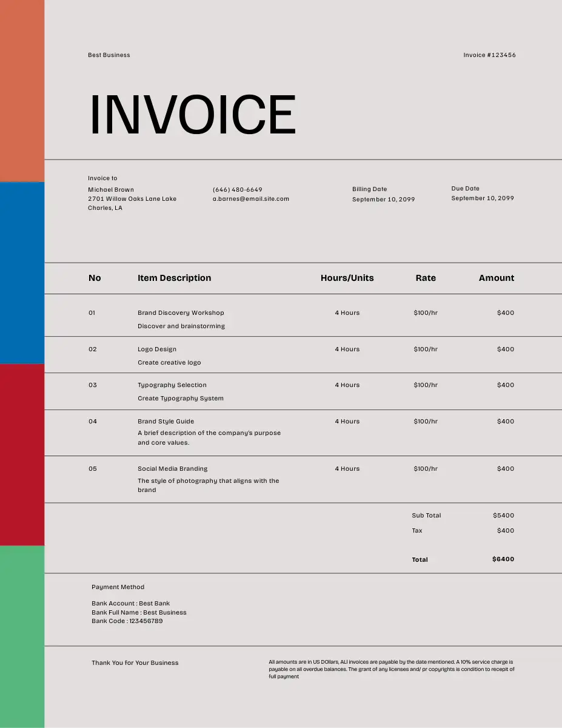Select the Bank Code : 123456789 line
The height and width of the screenshot is (728, 562).
(127, 621)
